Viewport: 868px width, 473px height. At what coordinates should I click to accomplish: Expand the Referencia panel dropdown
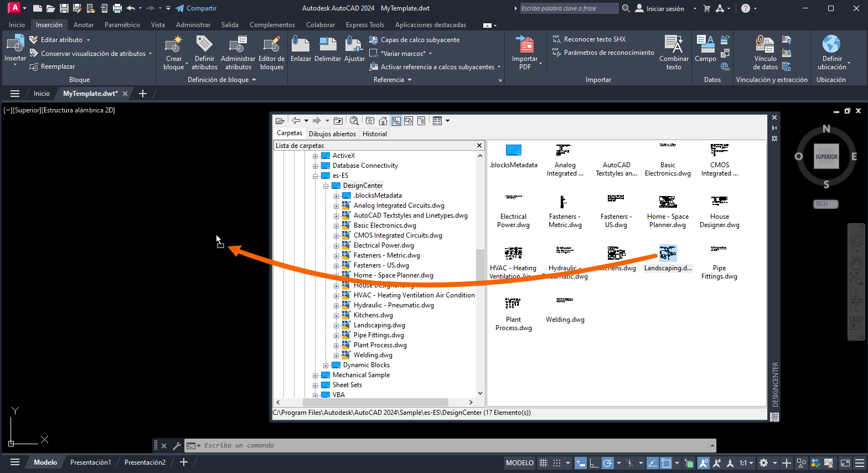coord(410,80)
